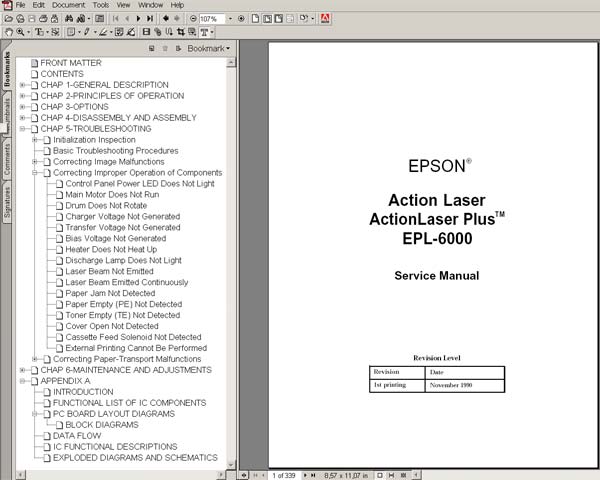
Task: Select the Article tool
Action: coord(169,32)
